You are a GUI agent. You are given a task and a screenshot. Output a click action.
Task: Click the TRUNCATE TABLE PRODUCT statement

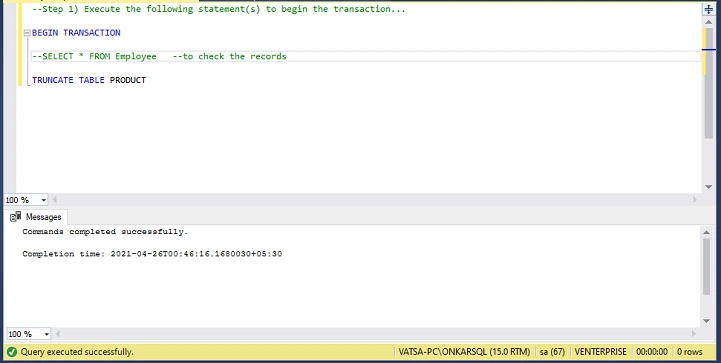[x=89, y=80]
